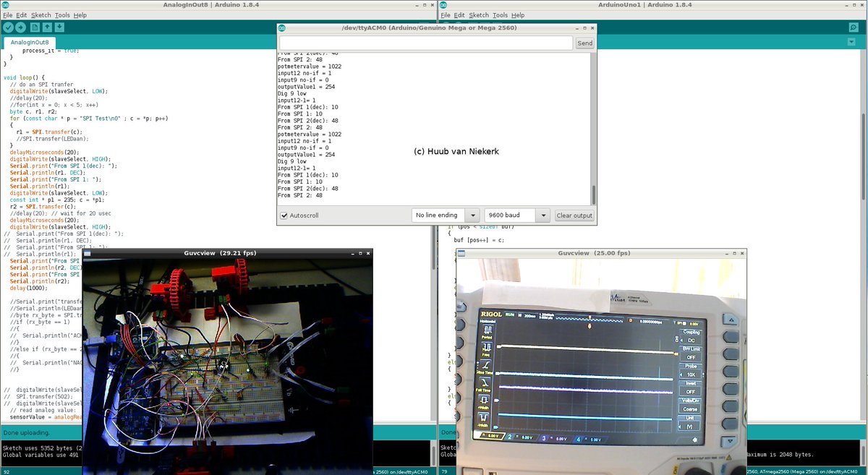This screenshot has width=868, height=475.
Task: Click "(c) Huub van Niekerk" text in serial monitor
Action: click(x=456, y=152)
